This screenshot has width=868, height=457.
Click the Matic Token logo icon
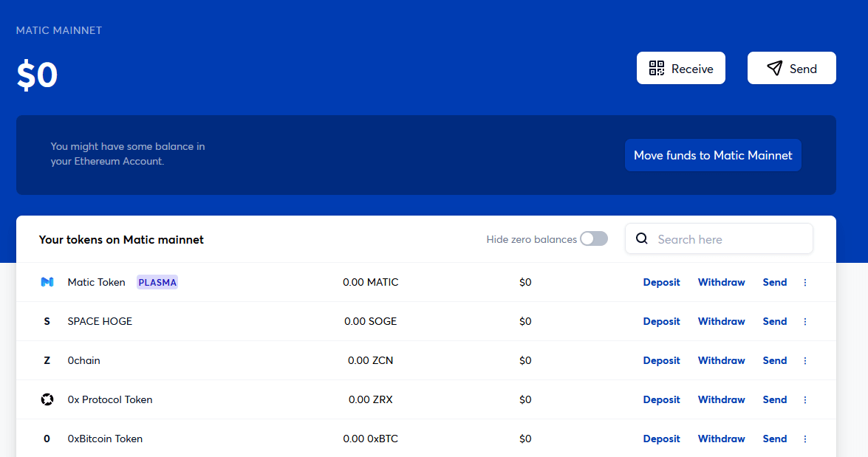47,282
